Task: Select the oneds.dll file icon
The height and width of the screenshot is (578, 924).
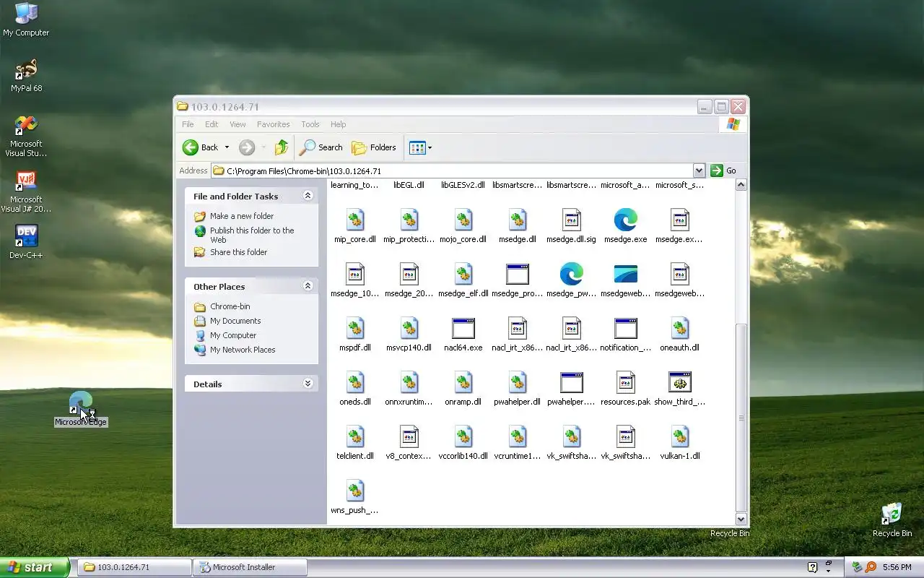Action: [x=354, y=382]
